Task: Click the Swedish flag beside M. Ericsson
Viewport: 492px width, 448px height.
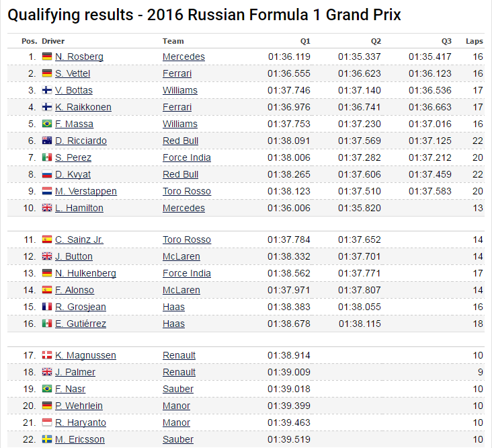Action: (46, 439)
